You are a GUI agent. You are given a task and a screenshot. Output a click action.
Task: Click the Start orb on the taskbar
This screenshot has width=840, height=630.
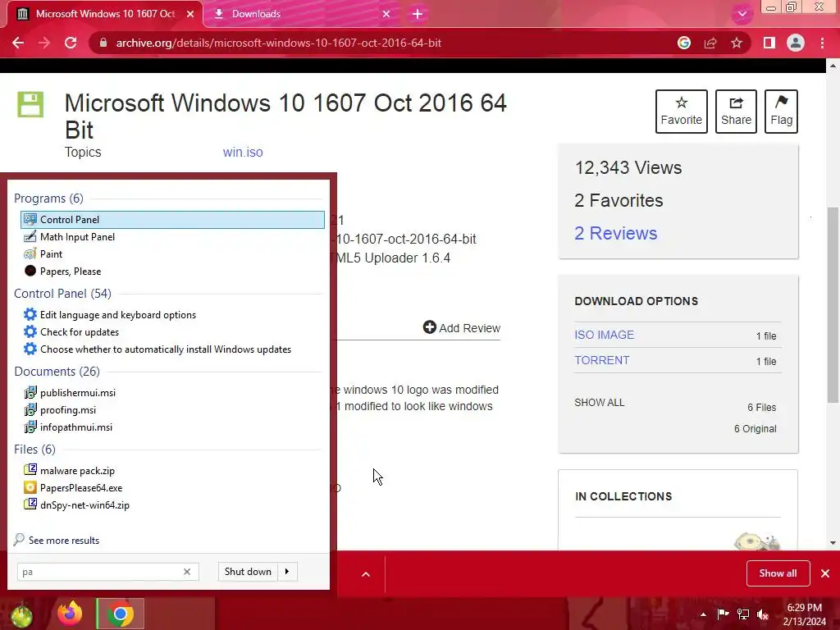[21, 614]
